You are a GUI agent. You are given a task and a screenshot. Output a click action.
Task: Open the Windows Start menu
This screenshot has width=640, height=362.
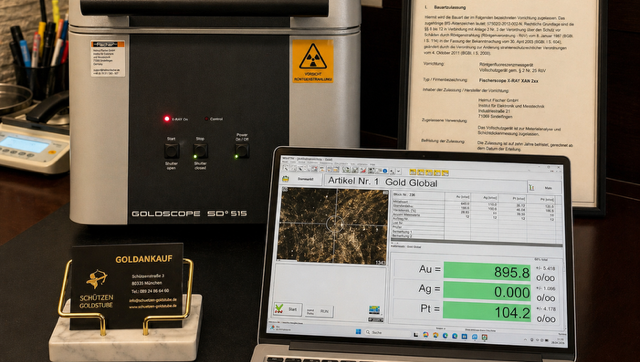(358, 331)
